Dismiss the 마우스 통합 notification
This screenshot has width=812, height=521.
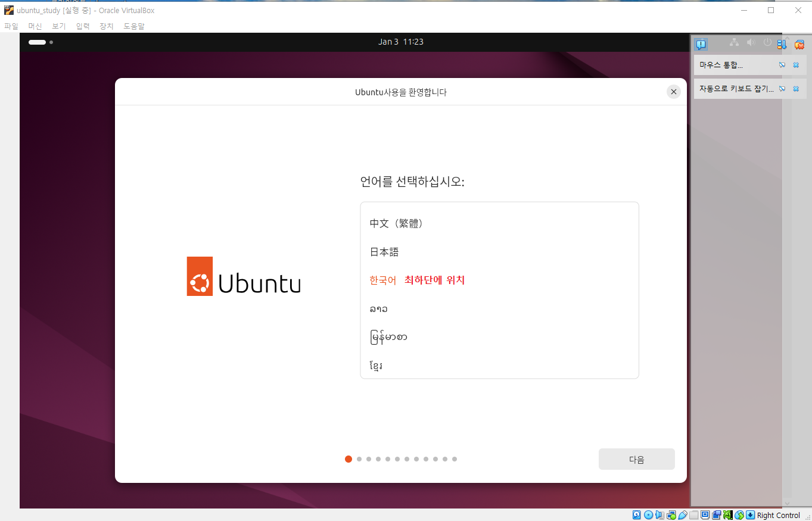pos(796,65)
